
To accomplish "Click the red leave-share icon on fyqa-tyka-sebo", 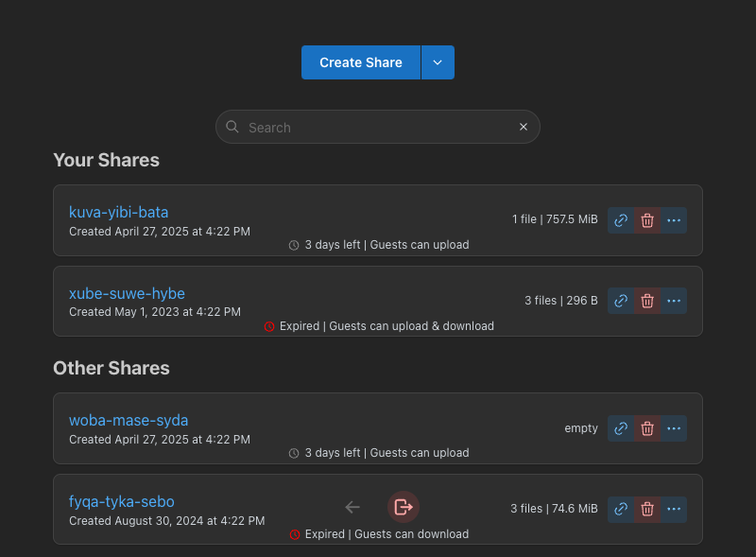I will 404,507.
